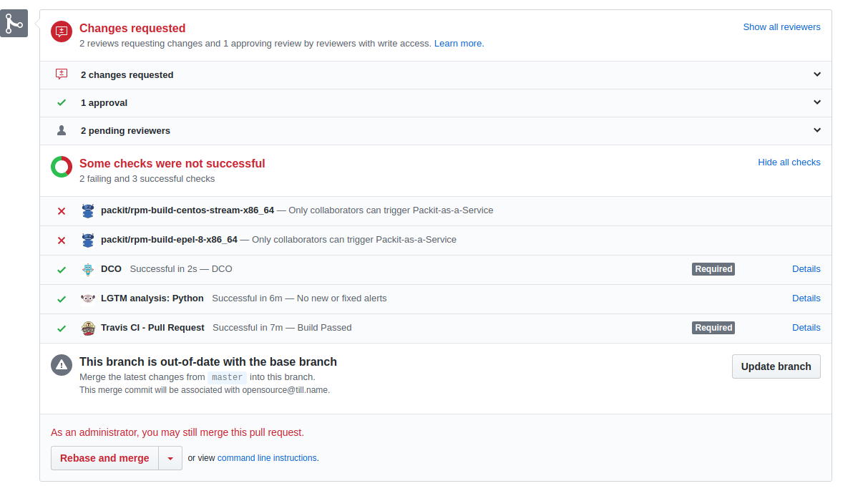
Task: Open Show all reviewers link
Action: [781, 27]
